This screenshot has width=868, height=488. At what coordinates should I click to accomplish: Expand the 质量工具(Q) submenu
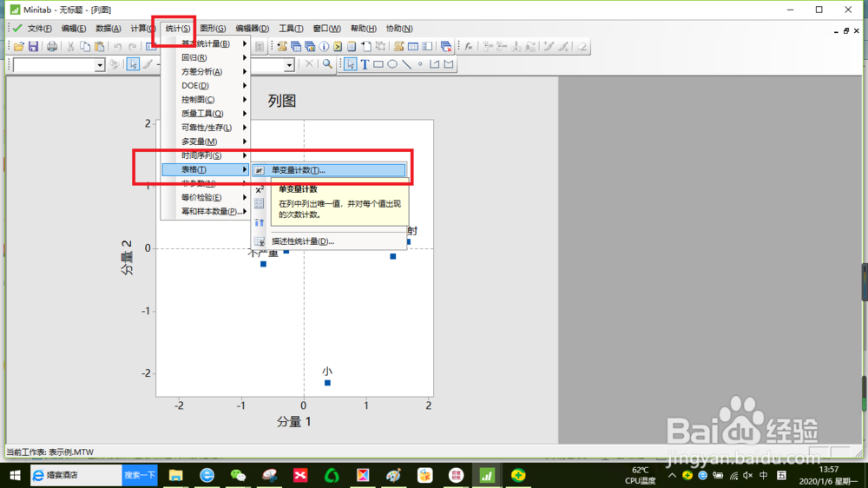(x=206, y=114)
